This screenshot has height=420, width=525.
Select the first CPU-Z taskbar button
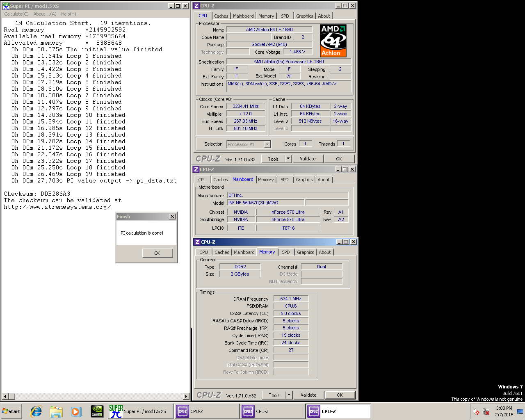206,411
